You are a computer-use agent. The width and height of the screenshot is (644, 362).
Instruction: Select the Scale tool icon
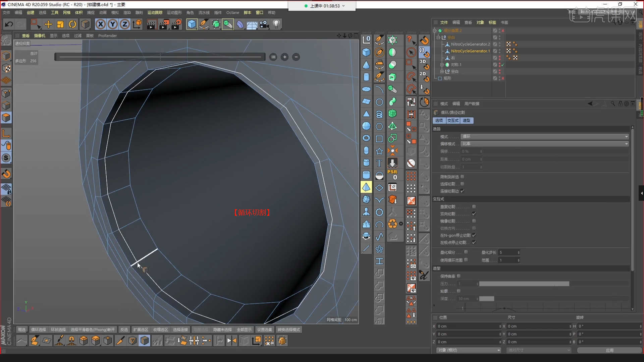pyautogui.click(x=60, y=24)
